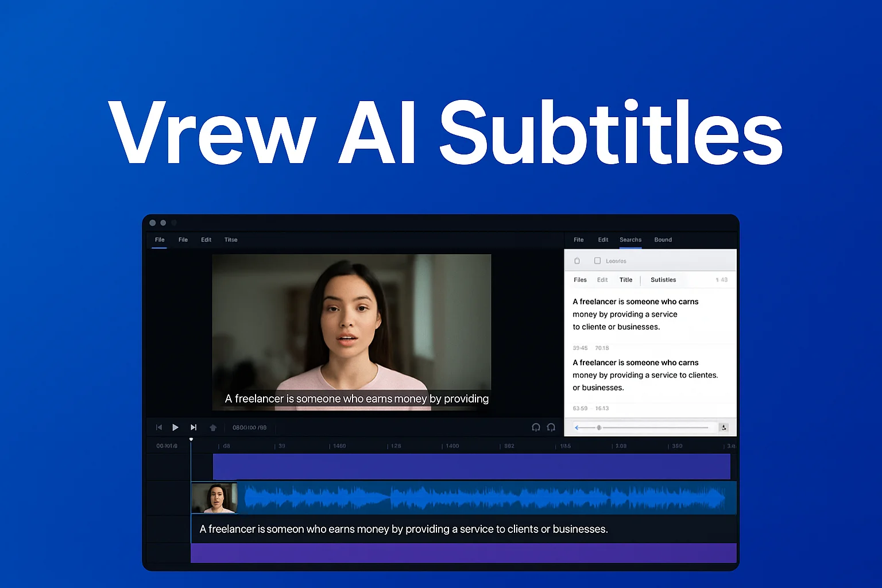
Task: Select the upper purple clip in the timeline
Action: [471, 466]
